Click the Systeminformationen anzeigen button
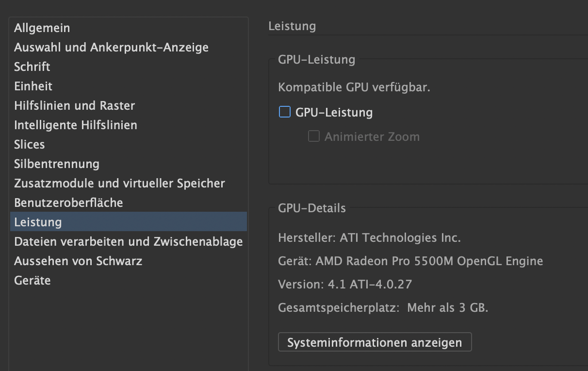The width and height of the screenshot is (588, 371). click(x=375, y=342)
